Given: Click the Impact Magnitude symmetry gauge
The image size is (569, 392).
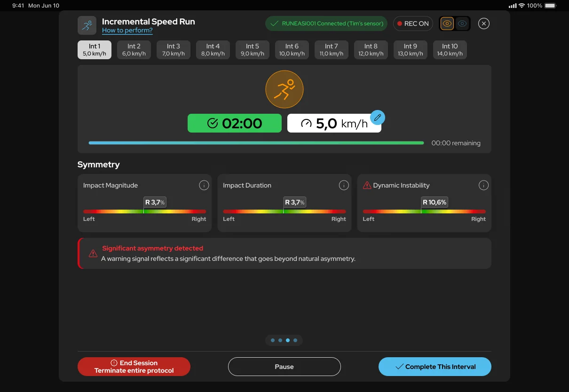Looking at the screenshot, I should pyautogui.click(x=144, y=212).
